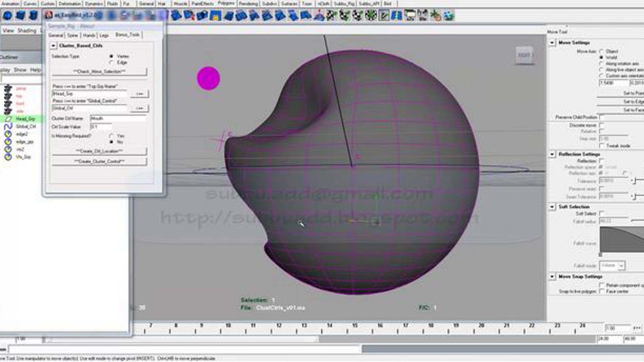Image resolution: width=644 pixels, height=362 pixels.
Task: Select Global_Ctrl in the Outliner
Action: tap(26, 126)
